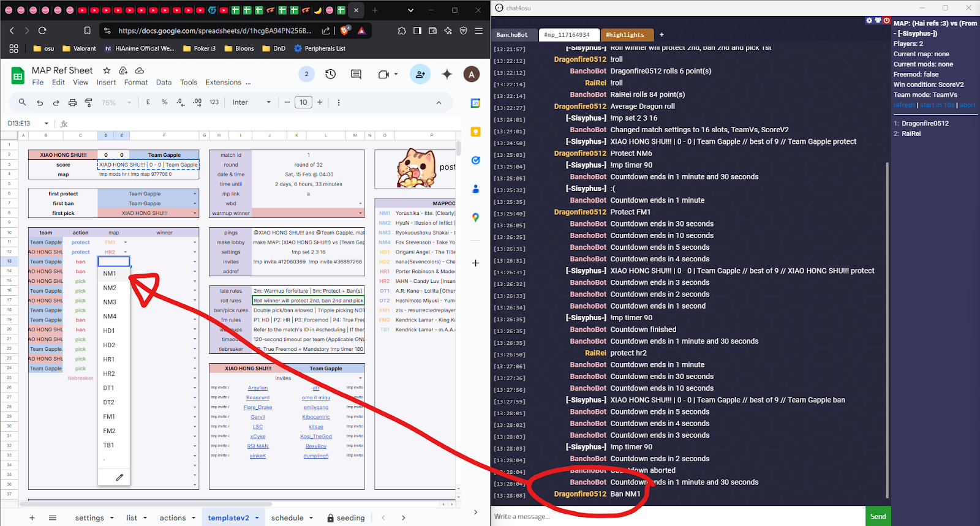This screenshot has height=526, width=980.
Task: Increase decimal places in toolbar
Action: pos(197,102)
